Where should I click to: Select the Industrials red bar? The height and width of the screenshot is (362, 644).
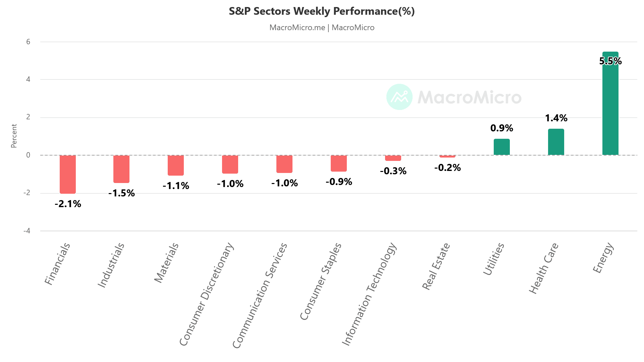click(x=121, y=169)
